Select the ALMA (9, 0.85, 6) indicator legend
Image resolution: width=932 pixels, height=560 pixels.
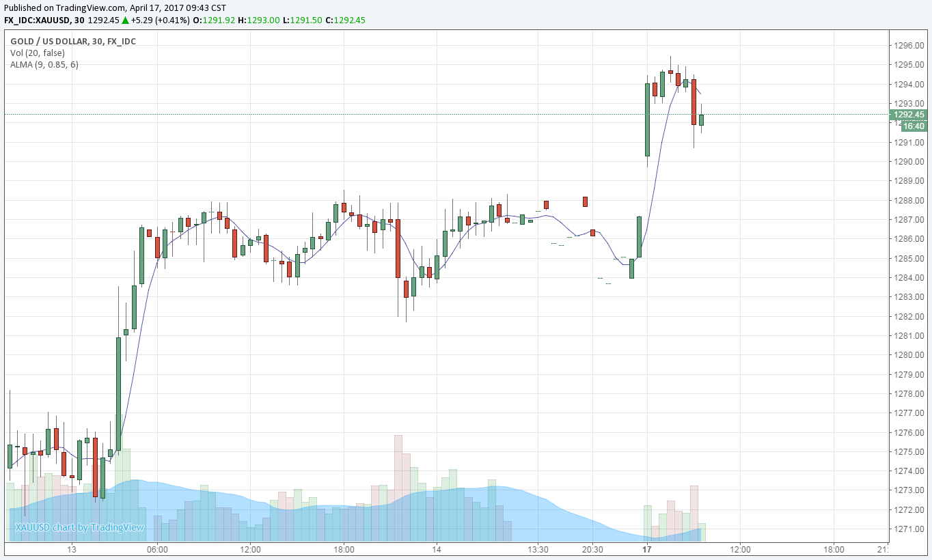(x=44, y=65)
